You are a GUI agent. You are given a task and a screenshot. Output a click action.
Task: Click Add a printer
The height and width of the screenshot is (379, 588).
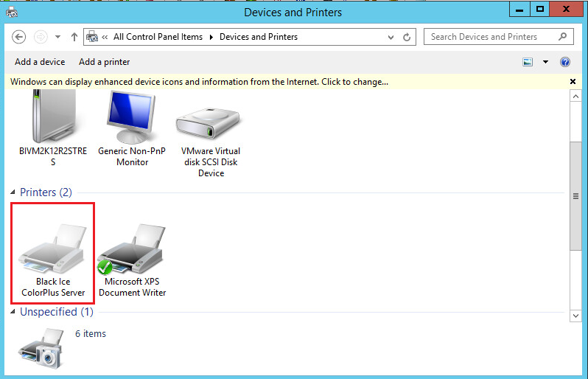tap(104, 62)
